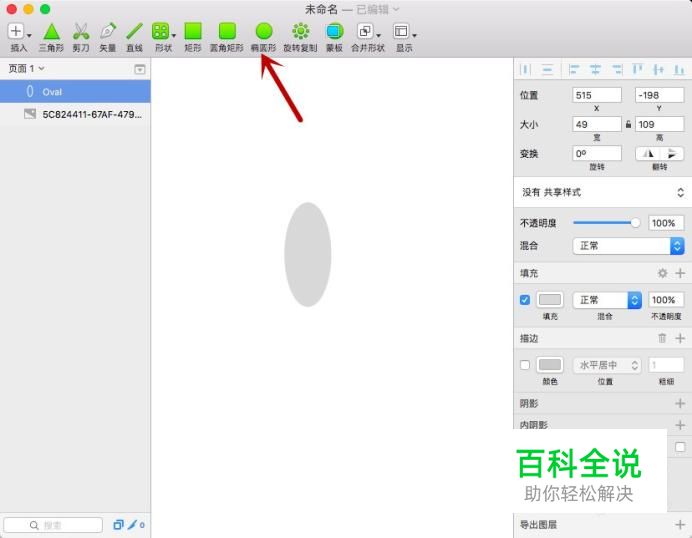Screen dimensions: 692x538
Task: Delete border with trash icon
Action: tap(662, 338)
